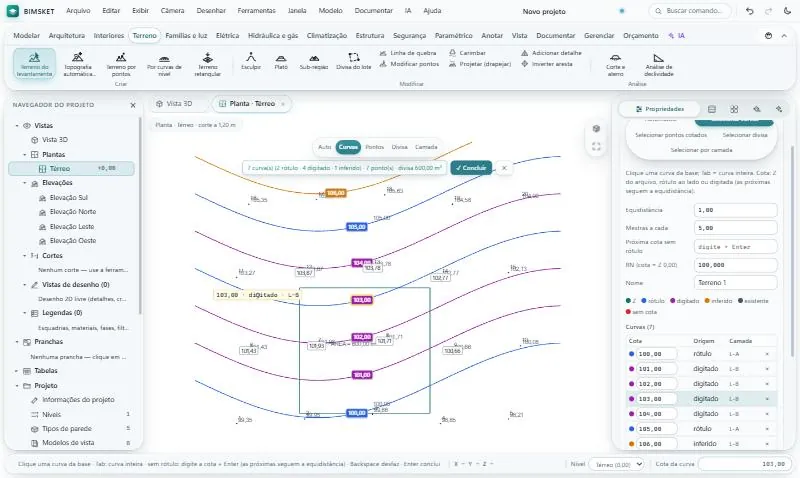Click Selecionar por camada

pos(701,150)
